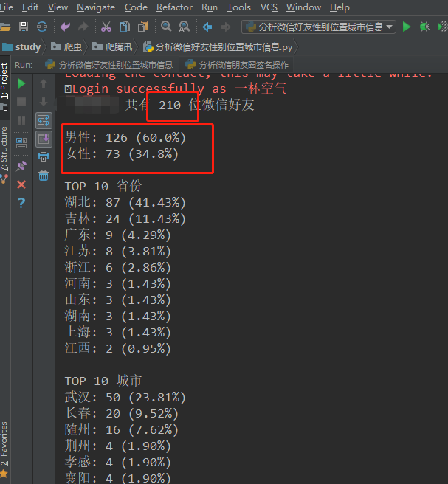Image resolution: width=448 pixels, height=484 pixels.
Task: Click the Replace search icon
Action: (x=185, y=27)
